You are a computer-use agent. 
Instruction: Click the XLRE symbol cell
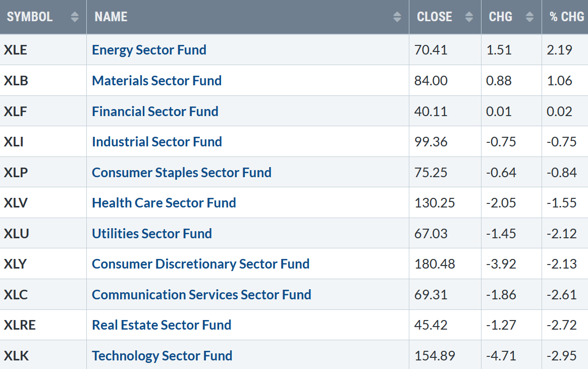(x=20, y=325)
